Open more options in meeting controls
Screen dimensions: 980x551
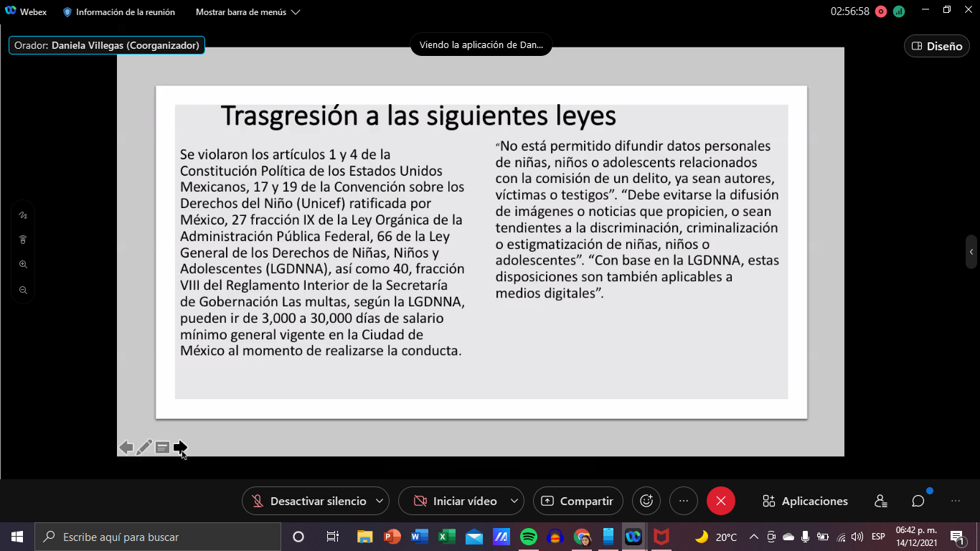coord(684,501)
